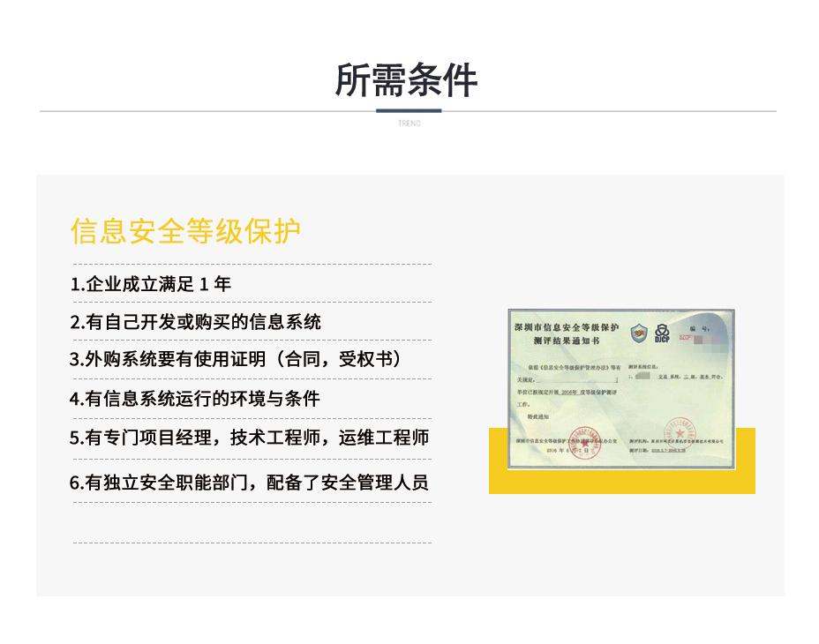Screen dimensions: 819x644
Task: Select condition 6 有独立安全职能部门
Action: [250, 483]
